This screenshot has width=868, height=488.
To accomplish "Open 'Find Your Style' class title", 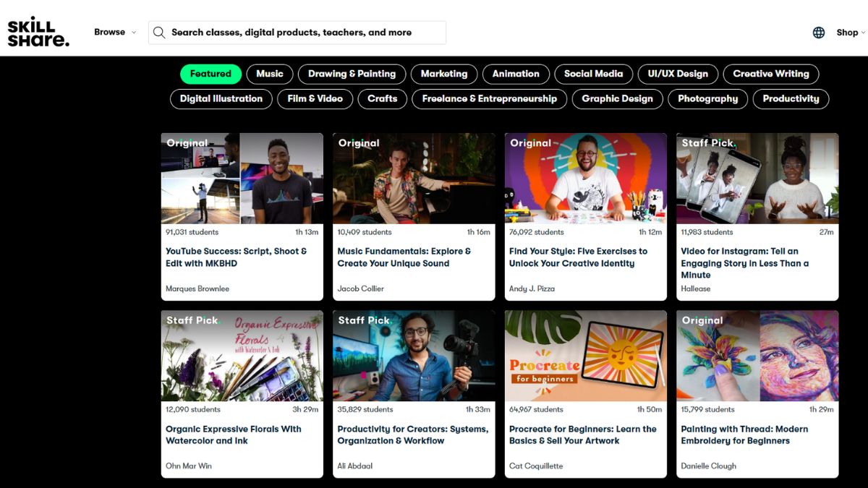I will (x=579, y=257).
